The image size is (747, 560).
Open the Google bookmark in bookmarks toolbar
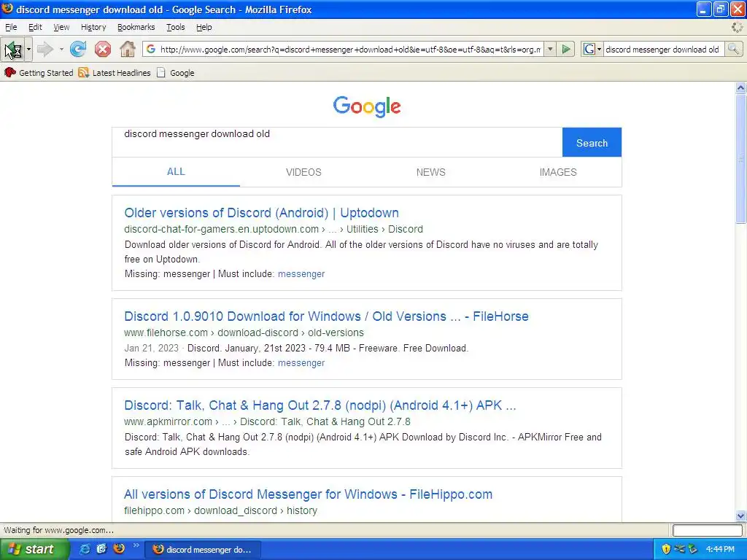(176, 73)
